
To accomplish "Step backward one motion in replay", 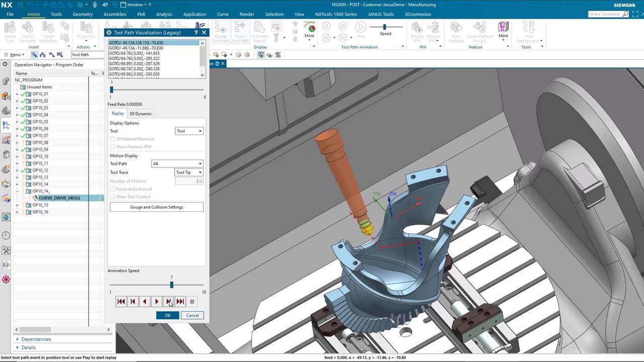I will [133, 301].
